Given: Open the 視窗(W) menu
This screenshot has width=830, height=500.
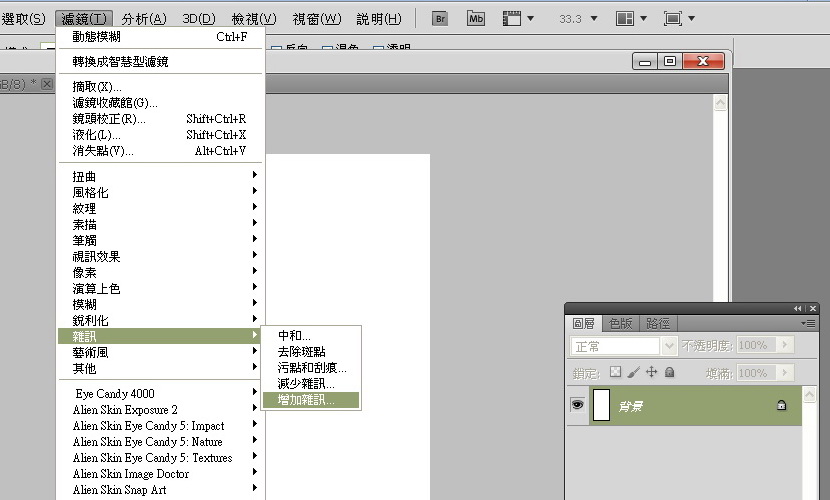Looking at the screenshot, I should 317,19.
